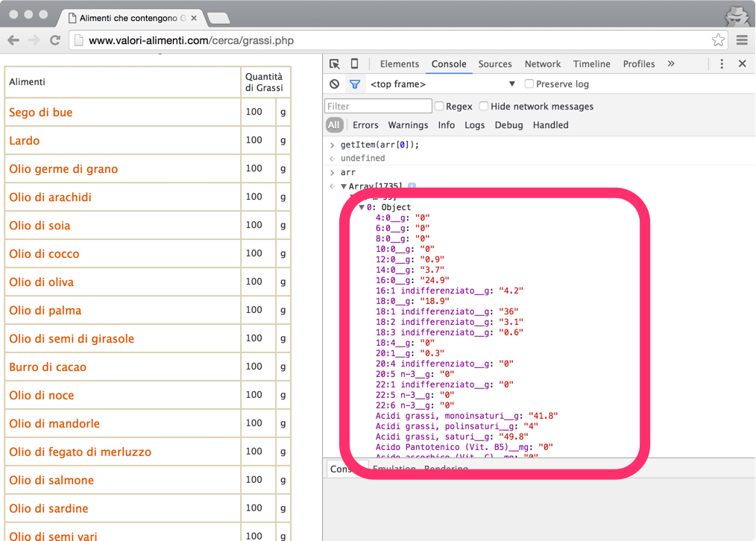Screen dimensions: 756x541
Task: Check the Regex filter option
Action: pyautogui.click(x=439, y=107)
